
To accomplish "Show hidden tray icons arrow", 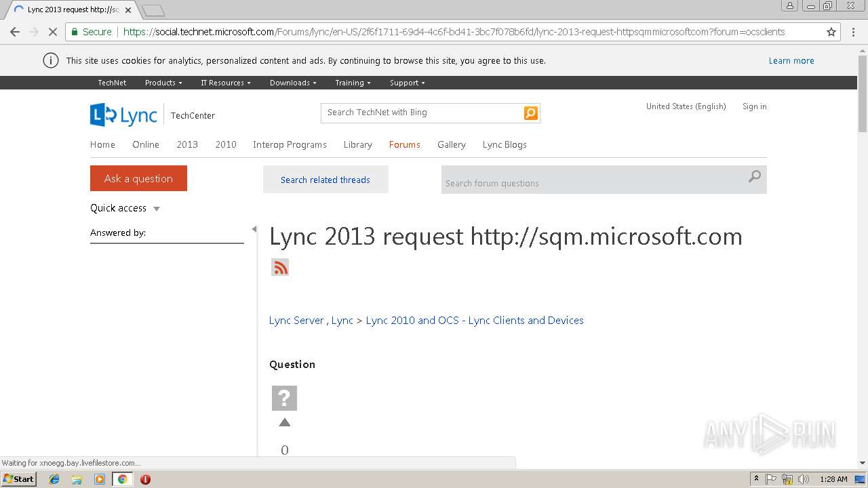I will [x=756, y=479].
